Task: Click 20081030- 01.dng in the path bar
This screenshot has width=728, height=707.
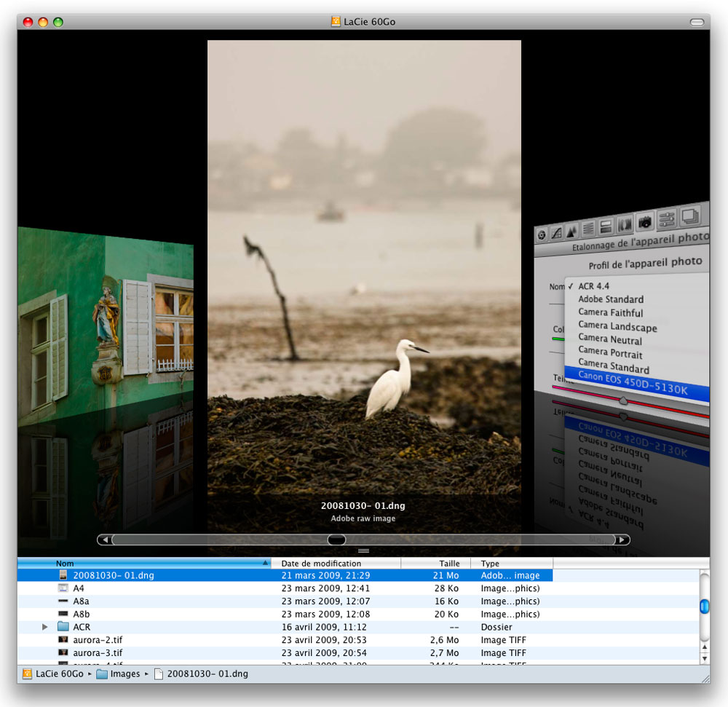Action: coord(207,674)
